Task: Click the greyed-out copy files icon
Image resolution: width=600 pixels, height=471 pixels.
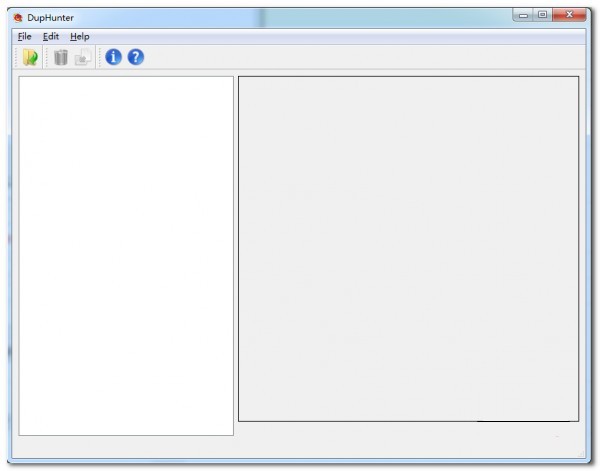Action: click(82, 58)
